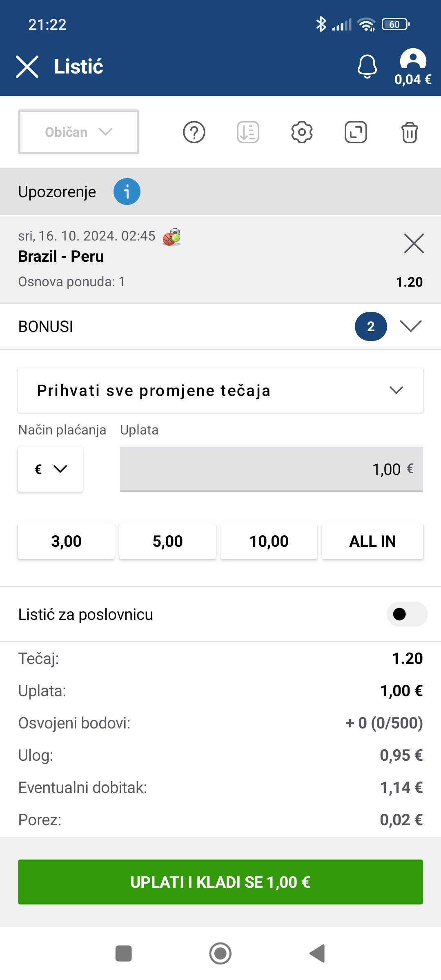The image size is (441, 980).
Task: Open the Običan ticket type dropdown
Action: coord(78,132)
